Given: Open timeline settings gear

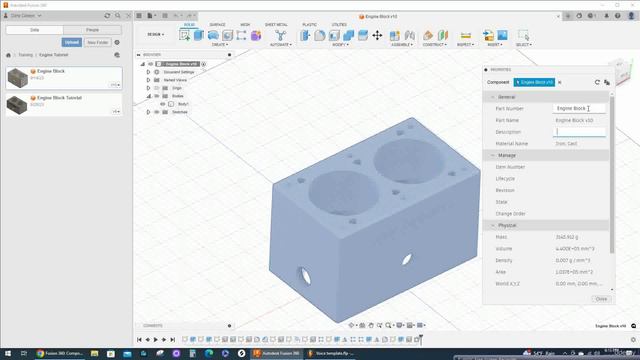Looking at the screenshot, I should pos(633,340).
